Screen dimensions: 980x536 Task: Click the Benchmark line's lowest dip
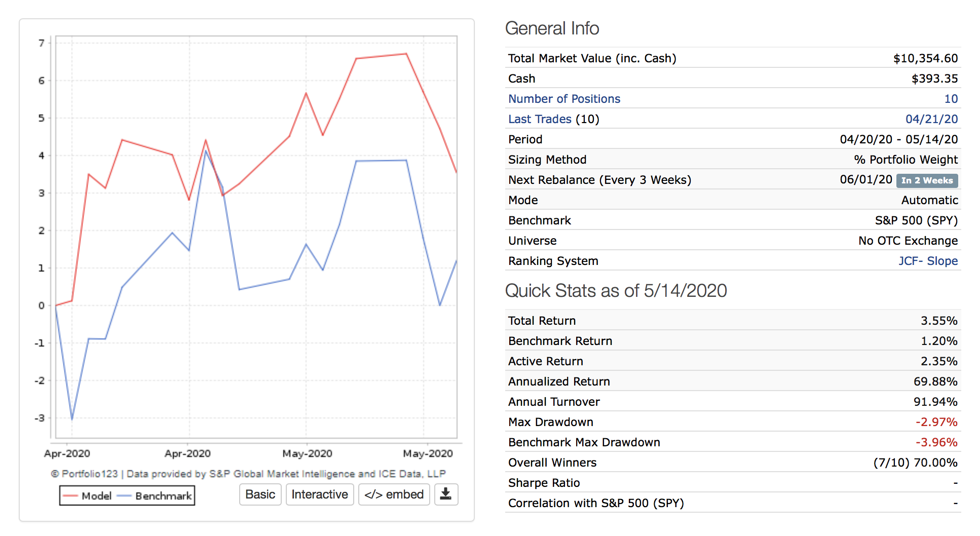(x=72, y=419)
